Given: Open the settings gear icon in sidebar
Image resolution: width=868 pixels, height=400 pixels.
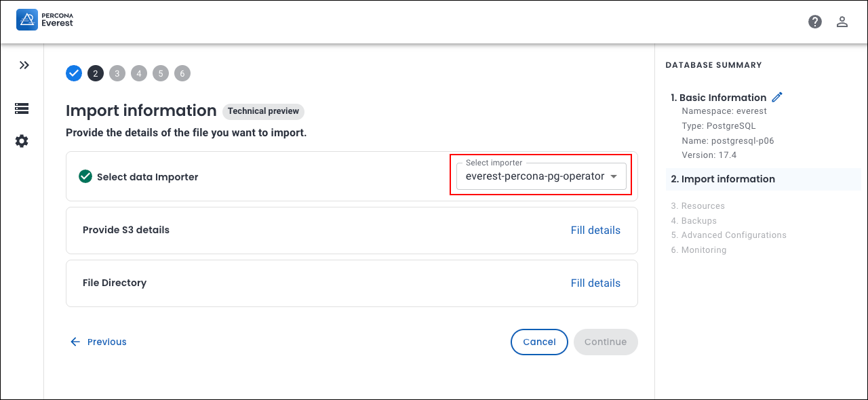Looking at the screenshot, I should [x=22, y=141].
